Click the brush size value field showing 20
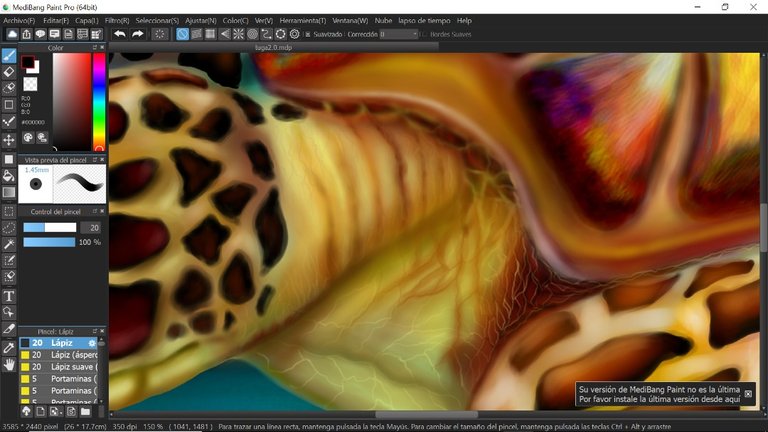The height and width of the screenshot is (432, 768). (x=91, y=228)
